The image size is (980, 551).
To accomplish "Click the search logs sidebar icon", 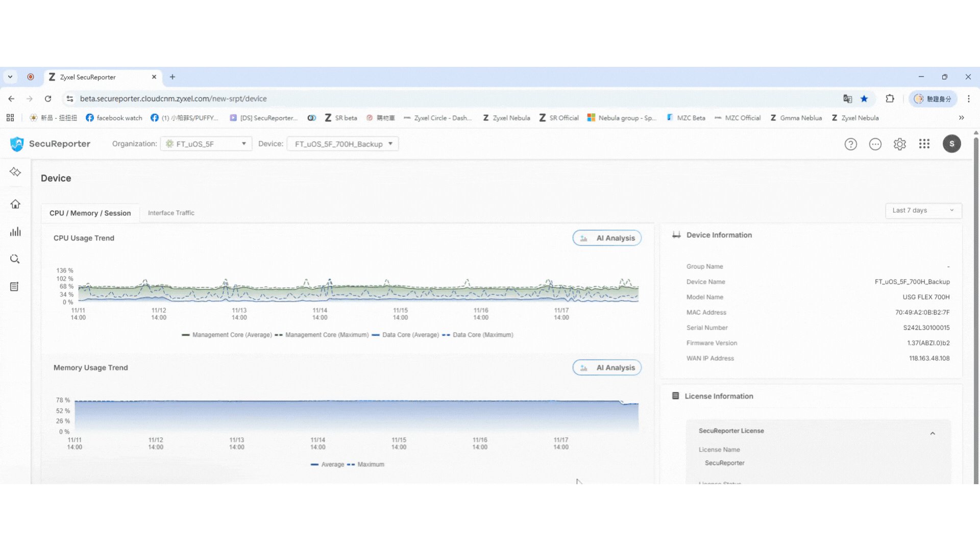I will (15, 259).
